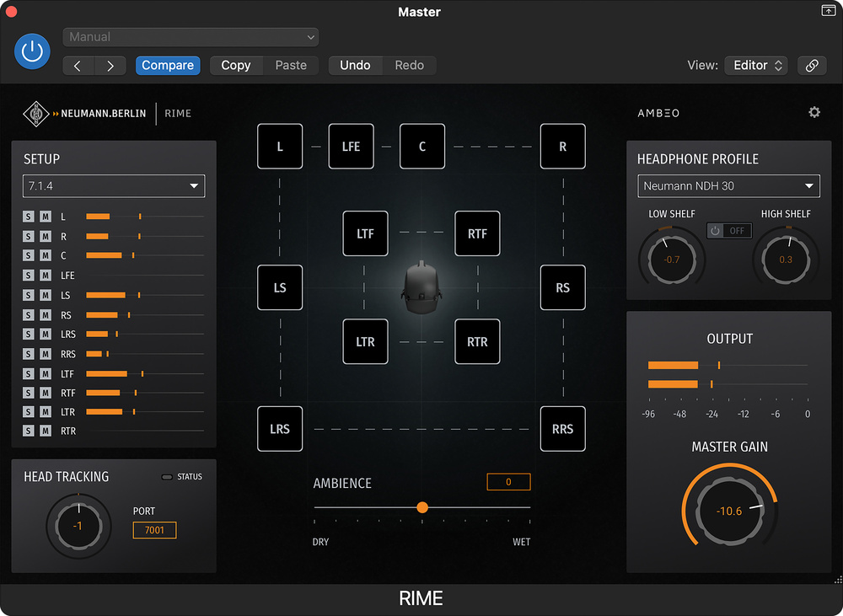Open RIME settings gear

coord(814,112)
